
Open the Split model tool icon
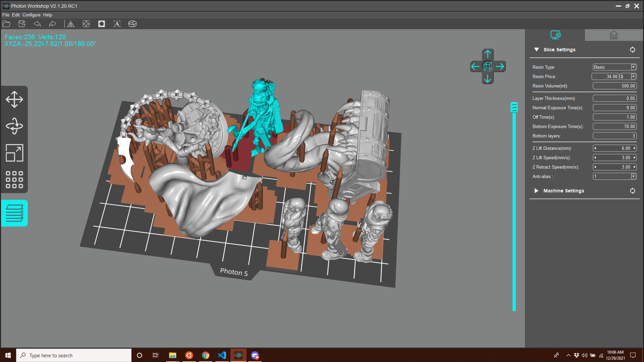point(132,24)
